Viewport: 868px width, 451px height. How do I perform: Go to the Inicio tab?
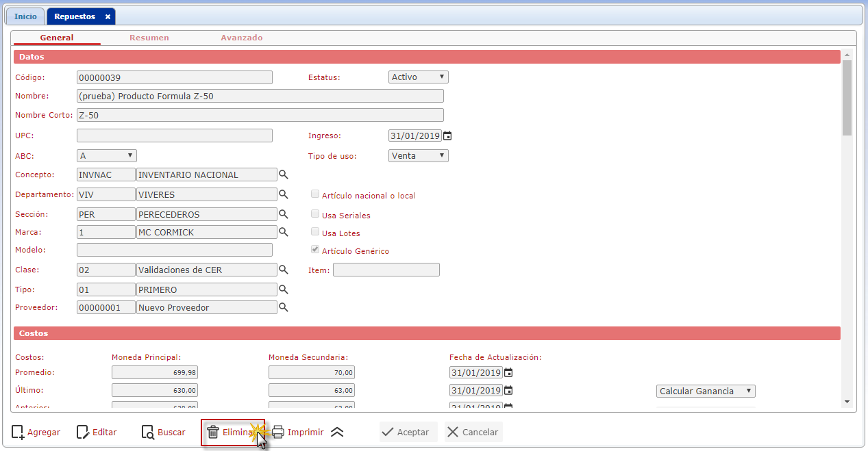(26, 16)
